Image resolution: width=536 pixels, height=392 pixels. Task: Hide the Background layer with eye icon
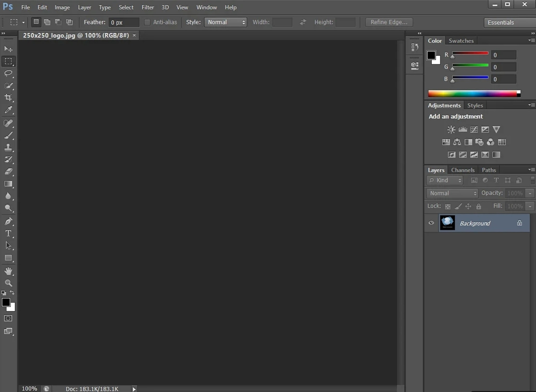tap(431, 223)
